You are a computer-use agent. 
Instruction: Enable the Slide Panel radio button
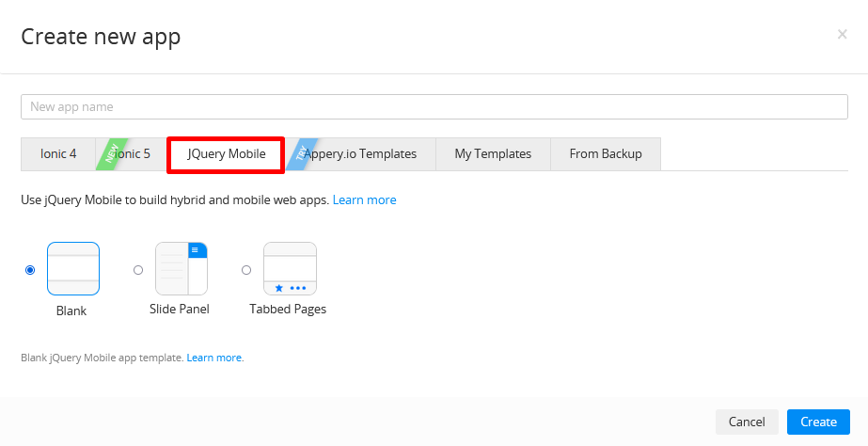click(138, 270)
